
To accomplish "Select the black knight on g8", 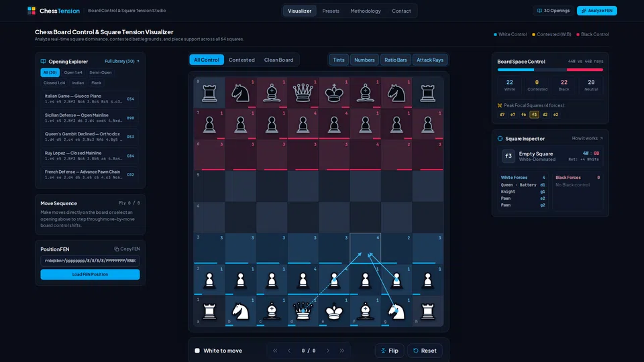I will pyautogui.click(x=396, y=94).
